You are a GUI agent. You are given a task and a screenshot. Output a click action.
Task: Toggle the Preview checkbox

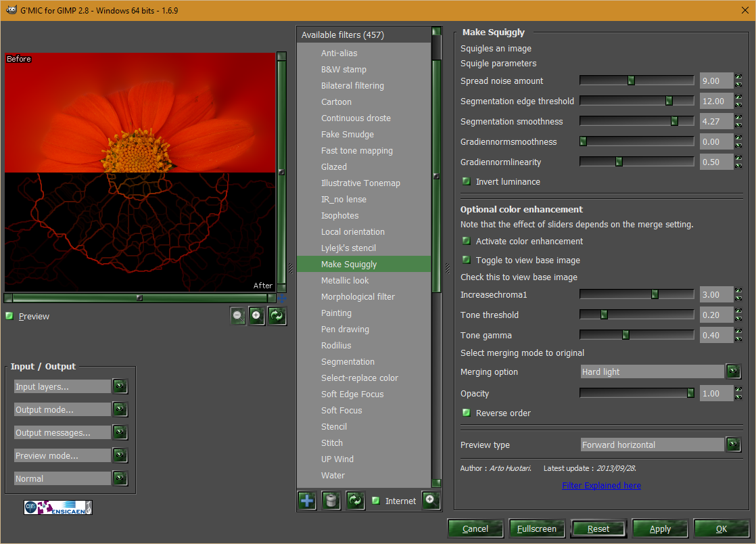coord(9,317)
